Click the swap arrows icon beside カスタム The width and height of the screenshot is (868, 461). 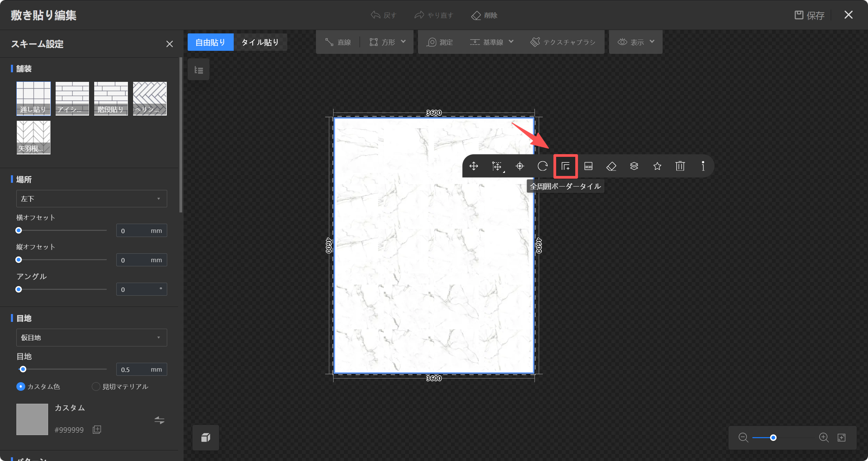click(159, 420)
